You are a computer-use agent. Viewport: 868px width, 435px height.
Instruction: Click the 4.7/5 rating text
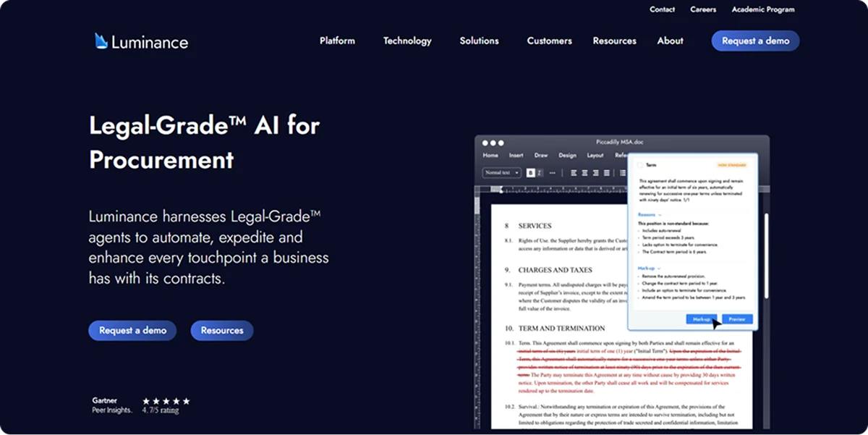click(x=160, y=410)
